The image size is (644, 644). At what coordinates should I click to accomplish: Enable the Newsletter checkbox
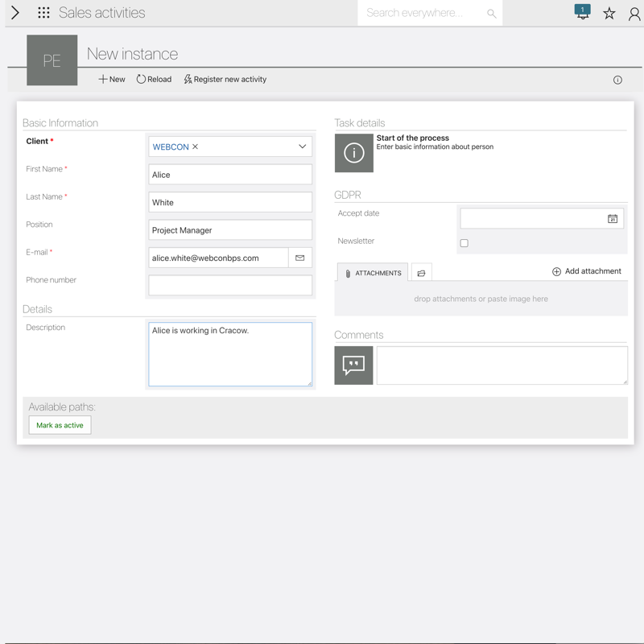[x=464, y=243]
